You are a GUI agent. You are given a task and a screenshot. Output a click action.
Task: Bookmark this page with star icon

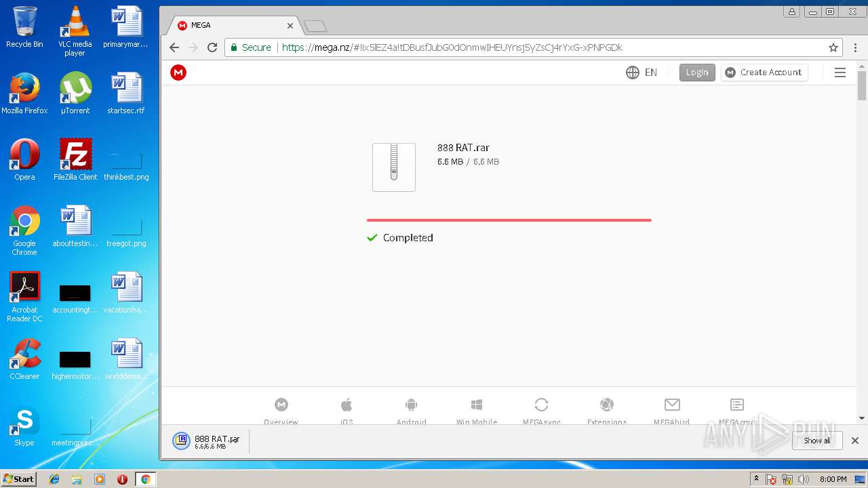coord(833,47)
